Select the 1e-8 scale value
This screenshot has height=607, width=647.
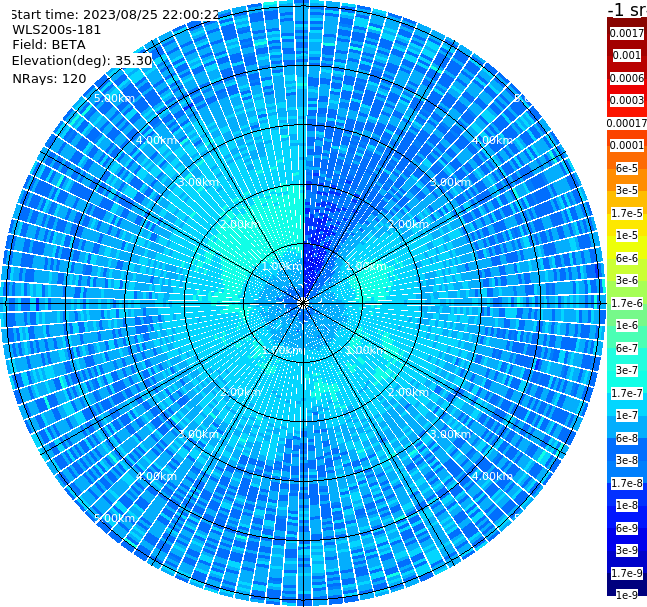tap(627, 505)
